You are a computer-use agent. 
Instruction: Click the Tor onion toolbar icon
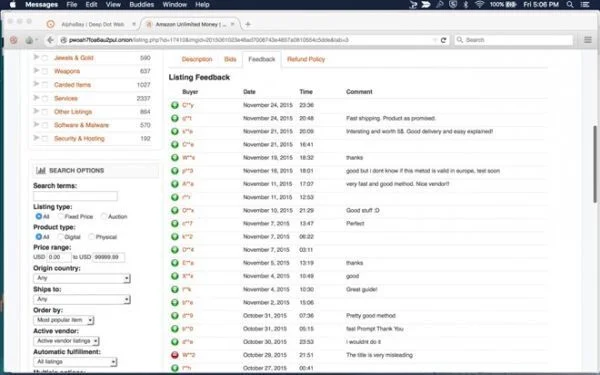(29, 40)
